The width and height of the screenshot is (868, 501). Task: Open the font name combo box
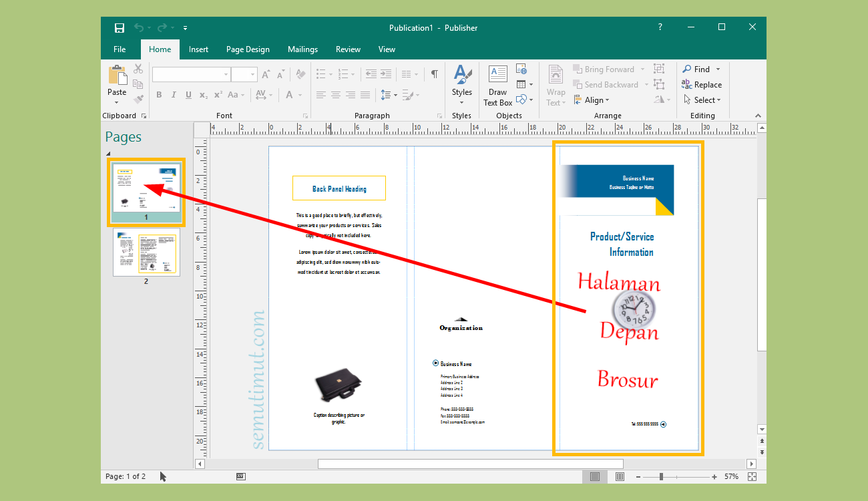point(191,74)
